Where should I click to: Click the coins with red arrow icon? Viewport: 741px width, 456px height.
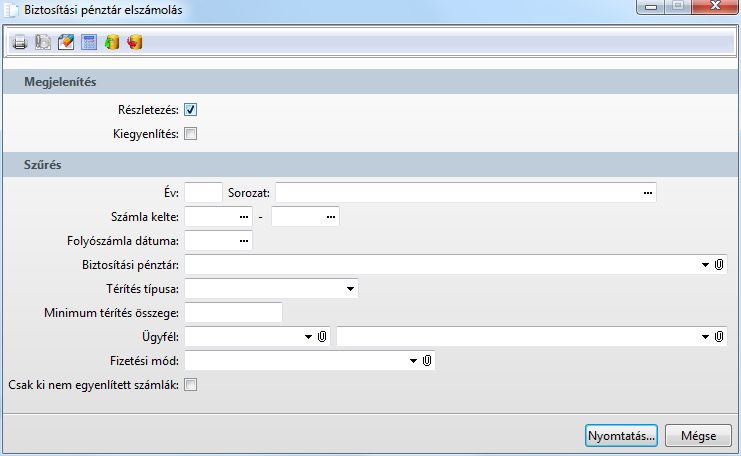135,43
